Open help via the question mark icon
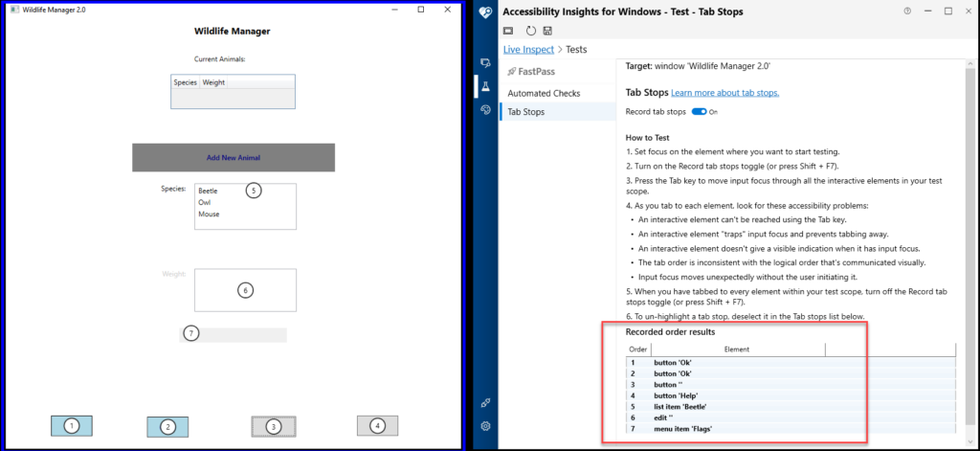Screen dimensions: 980x451 [907, 11]
